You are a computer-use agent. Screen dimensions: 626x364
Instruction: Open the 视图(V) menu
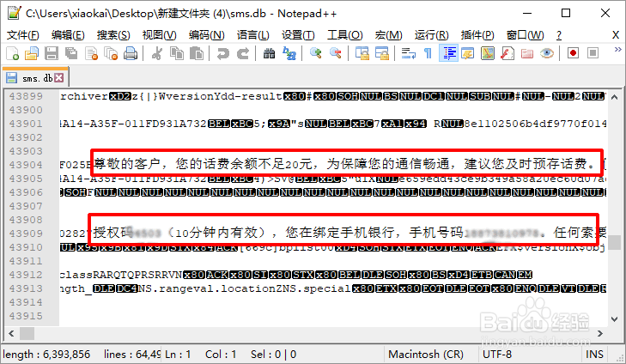pos(160,35)
